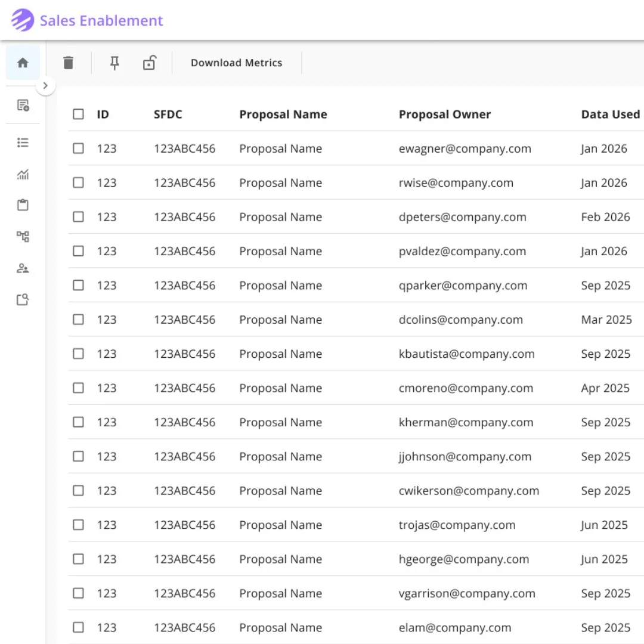Unlock selected rows with the lock icon
This screenshot has height=644, width=644.
149,62
